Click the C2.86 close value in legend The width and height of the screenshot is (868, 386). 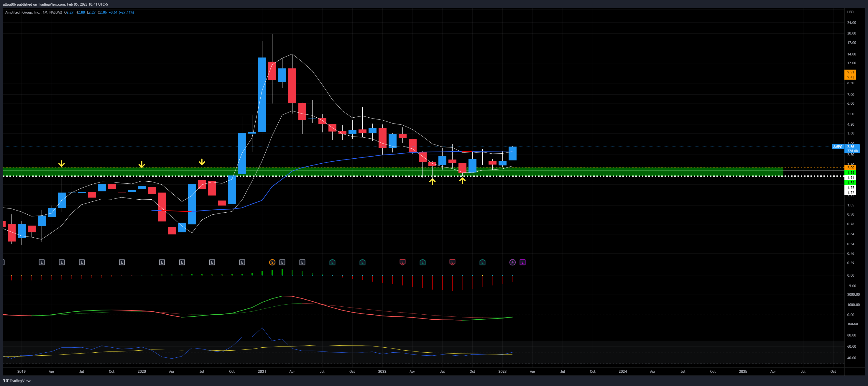[x=102, y=12]
